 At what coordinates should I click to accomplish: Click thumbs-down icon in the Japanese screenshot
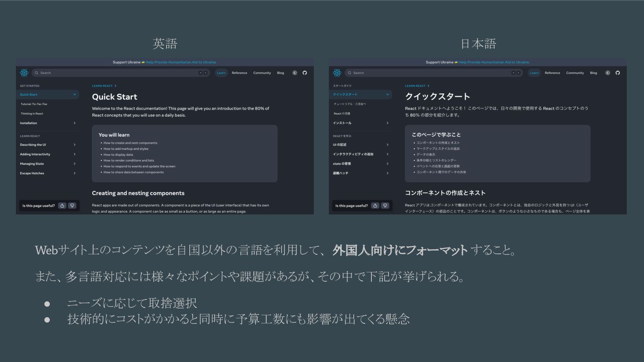coord(385,206)
